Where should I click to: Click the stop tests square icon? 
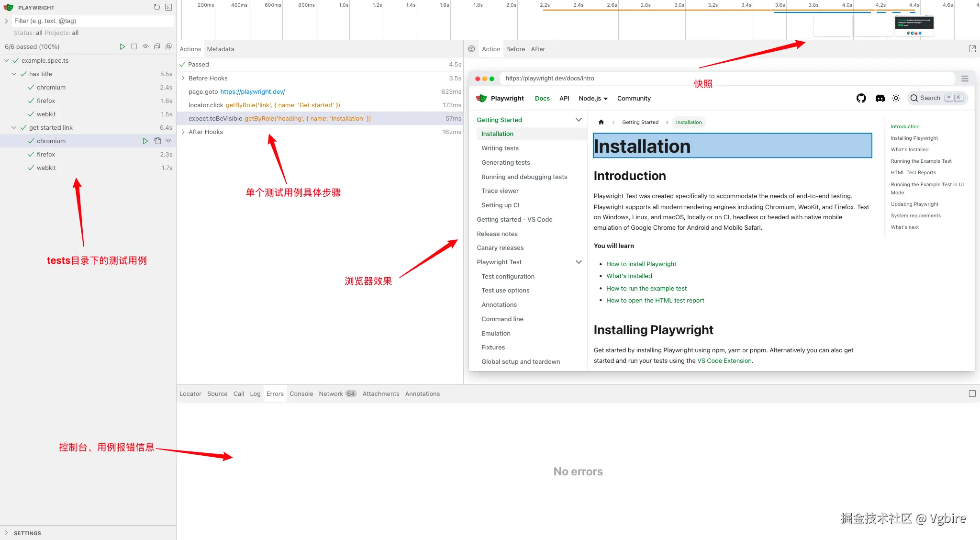point(134,46)
